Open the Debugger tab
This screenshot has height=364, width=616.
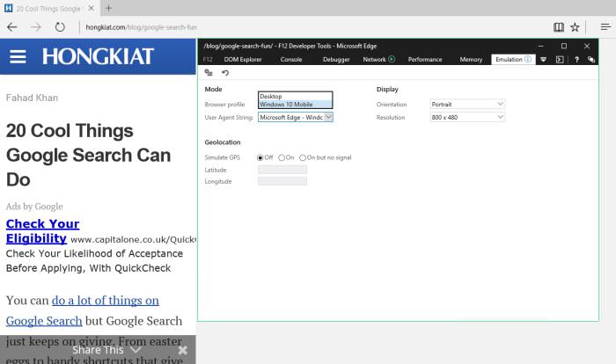(336, 59)
